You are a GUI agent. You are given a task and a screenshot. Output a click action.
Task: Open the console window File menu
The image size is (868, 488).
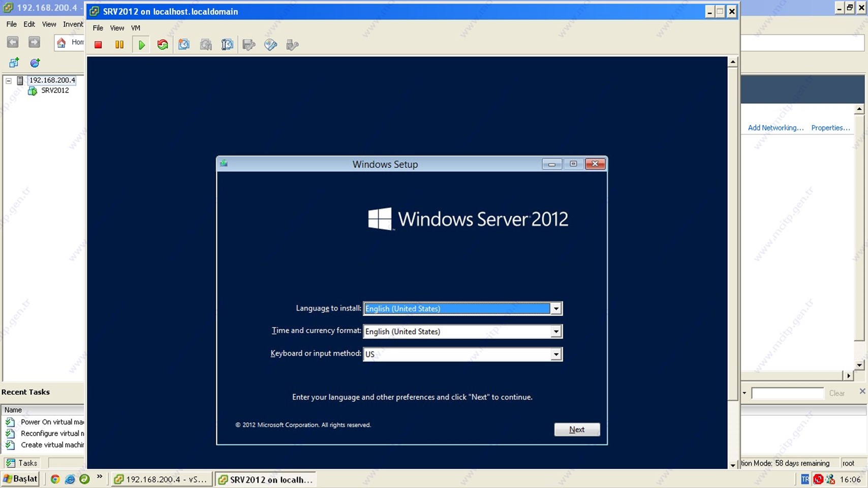tap(98, 28)
